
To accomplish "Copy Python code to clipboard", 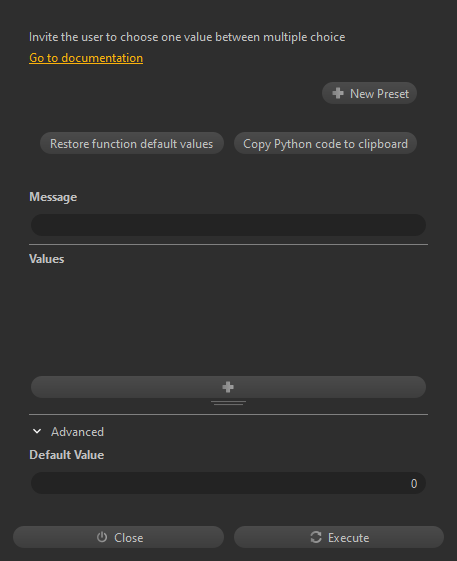I will pyautogui.click(x=325, y=143).
